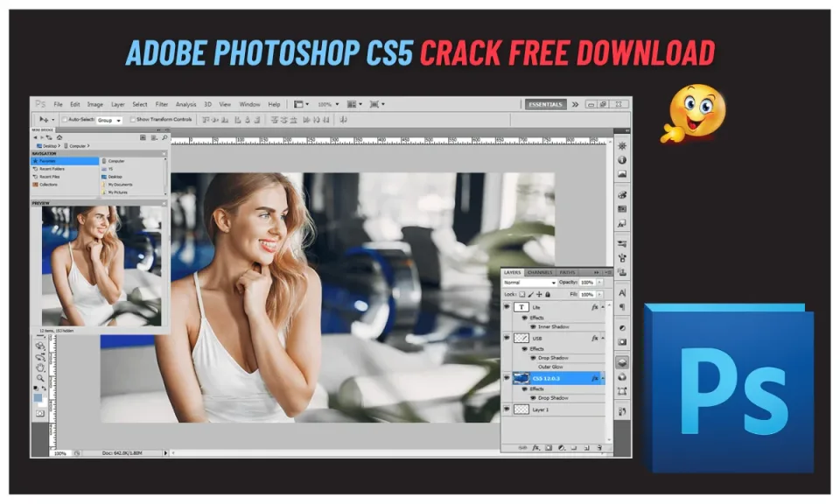Hide the USB layer
The image size is (840, 504).
(507, 338)
